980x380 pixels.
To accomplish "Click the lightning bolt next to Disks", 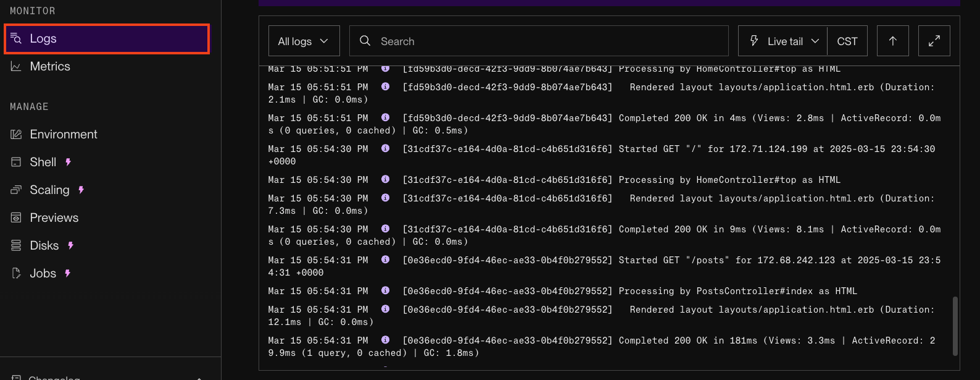I will click(71, 245).
